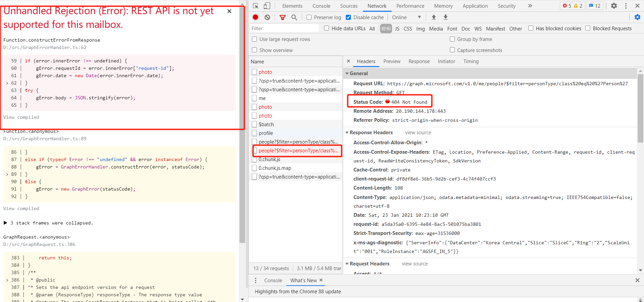Check Use large request rows

(254, 39)
